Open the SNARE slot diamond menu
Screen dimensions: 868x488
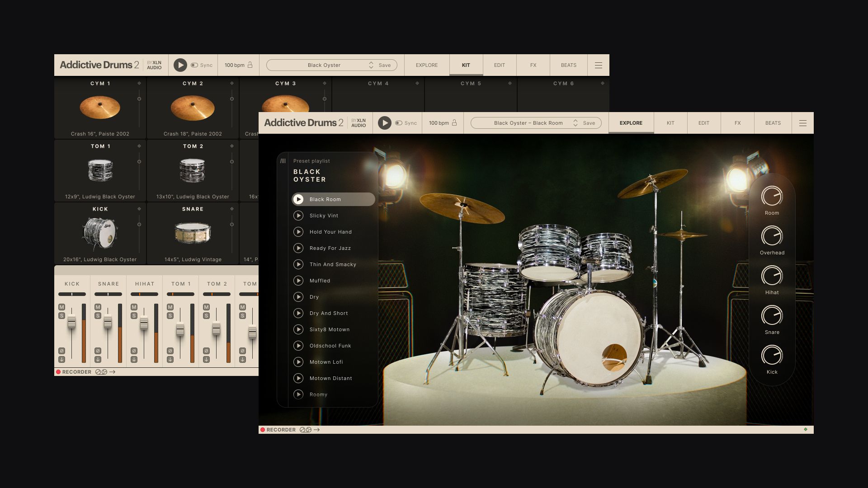tap(232, 209)
